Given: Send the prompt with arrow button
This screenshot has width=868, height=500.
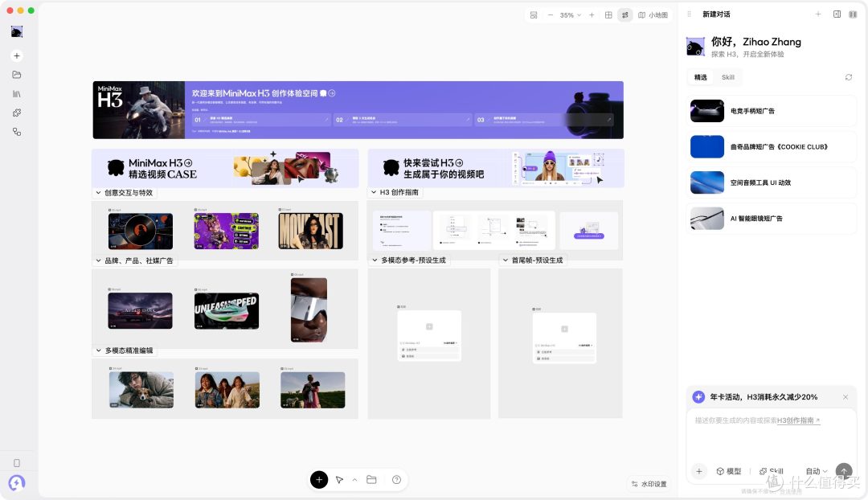Looking at the screenshot, I should [x=844, y=471].
